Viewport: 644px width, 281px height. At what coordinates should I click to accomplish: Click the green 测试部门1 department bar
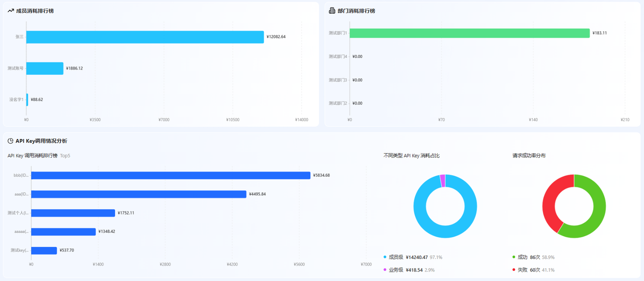click(469, 33)
